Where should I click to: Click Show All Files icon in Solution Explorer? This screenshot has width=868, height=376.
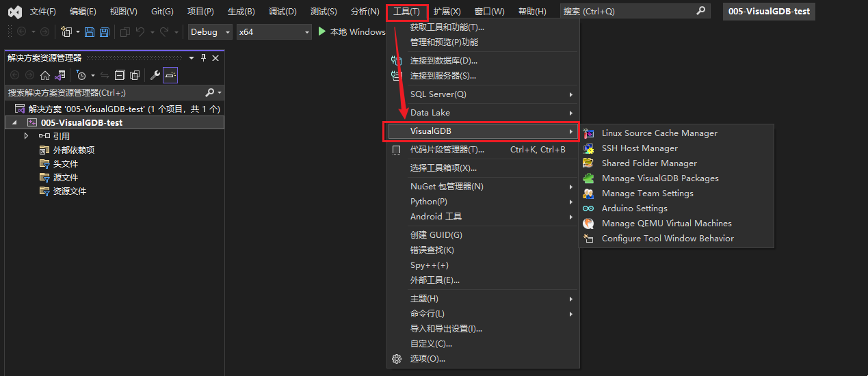(135, 75)
